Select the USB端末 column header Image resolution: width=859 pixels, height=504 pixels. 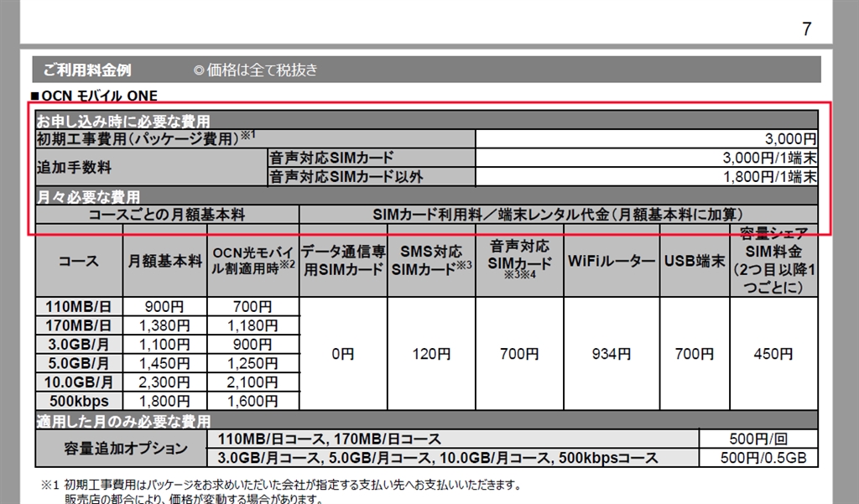point(695,261)
